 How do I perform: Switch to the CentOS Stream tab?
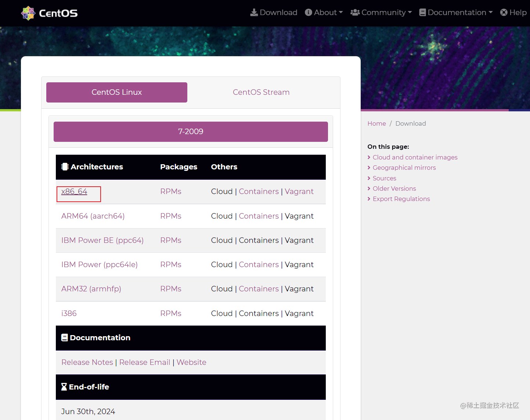(x=261, y=92)
